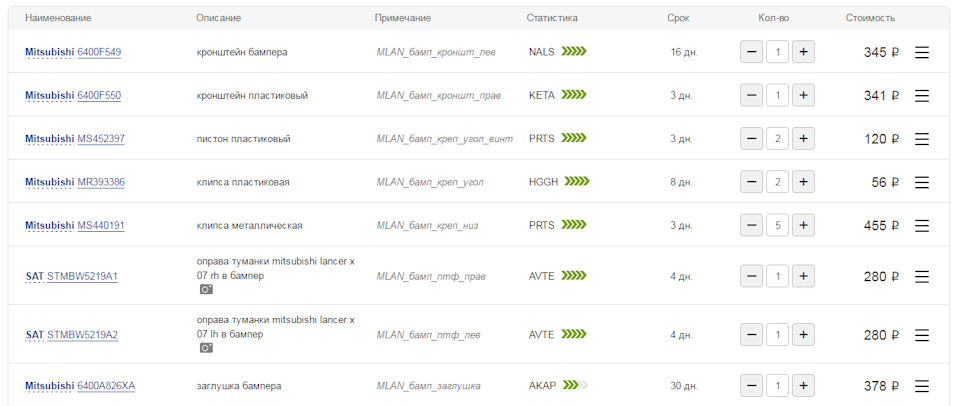Open hamburger menu for MS440191 row

click(x=921, y=226)
